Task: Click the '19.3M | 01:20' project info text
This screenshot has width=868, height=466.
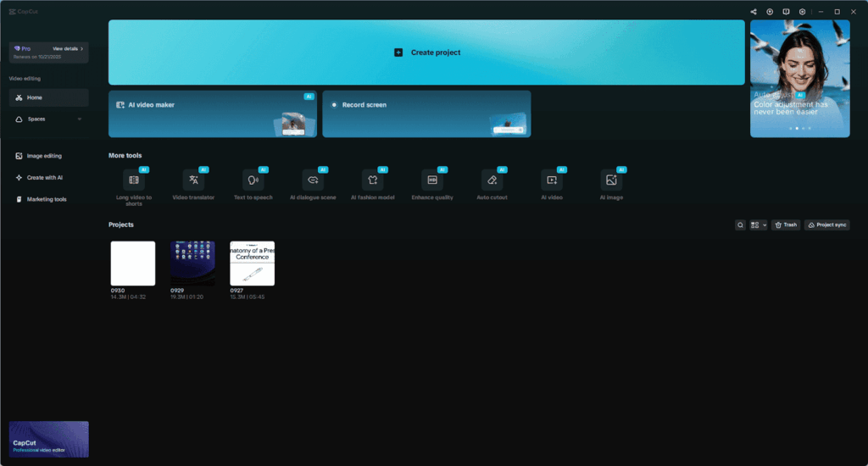Action: (x=187, y=297)
